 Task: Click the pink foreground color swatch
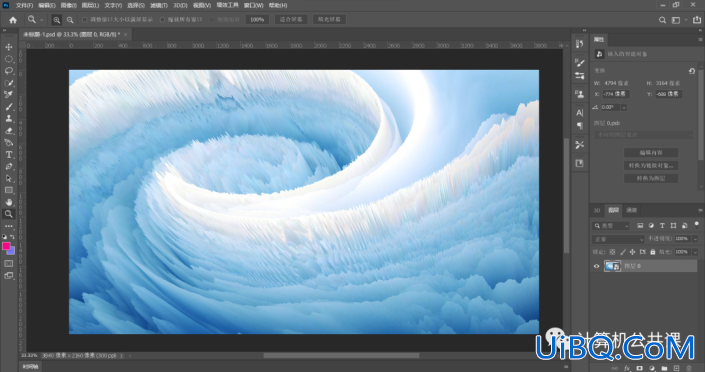click(6, 246)
